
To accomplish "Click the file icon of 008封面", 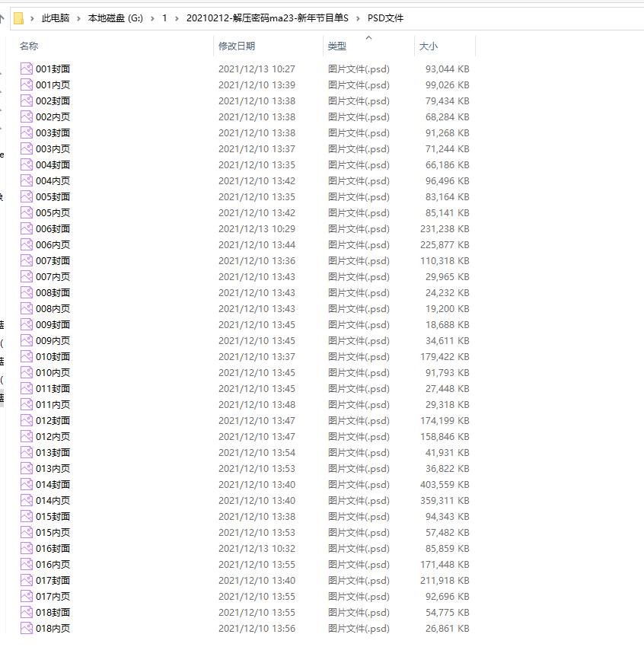I will (27, 292).
